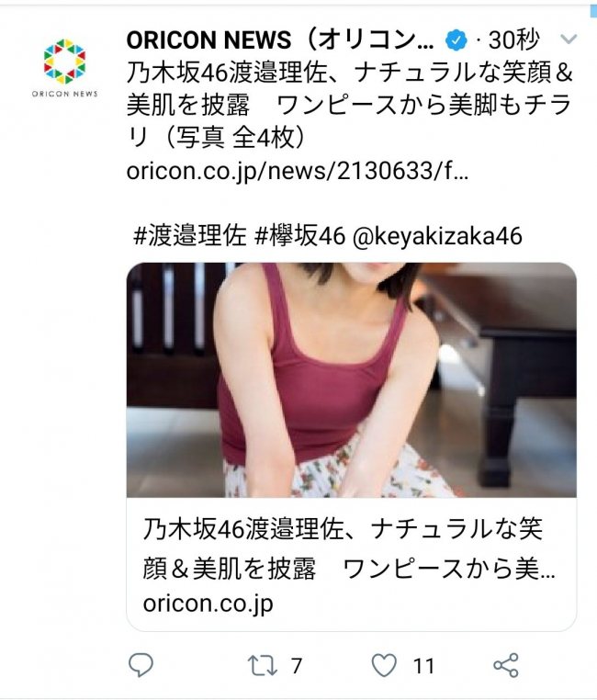Viewport: 597px width, 700px height.
Task: Open the tweet options chevron menu
Action: click(x=569, y=40)
